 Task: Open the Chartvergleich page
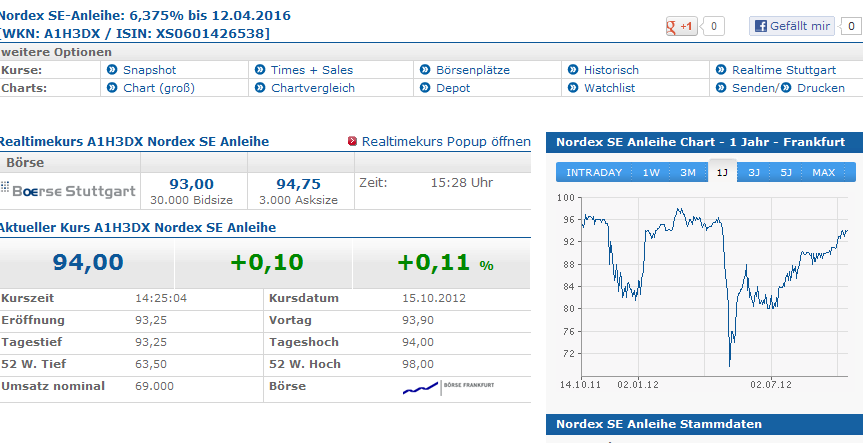[313, 88]
